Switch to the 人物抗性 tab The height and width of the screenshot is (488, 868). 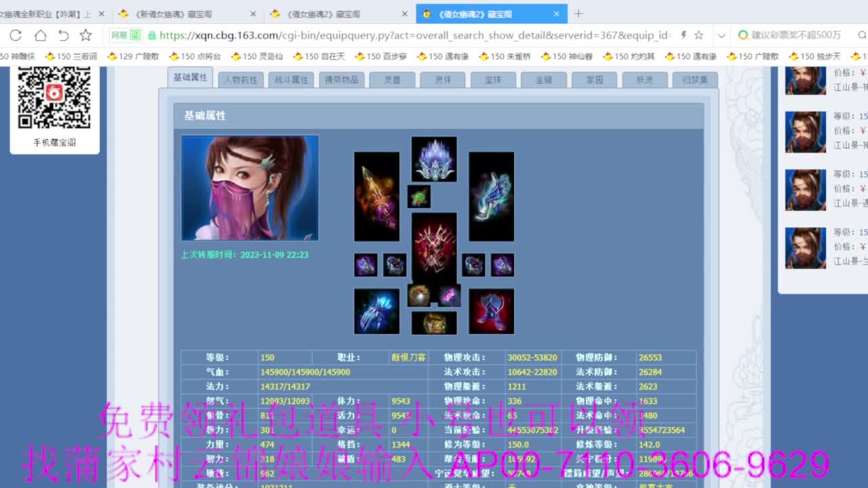pyautogui.click(x=241, y=79)
